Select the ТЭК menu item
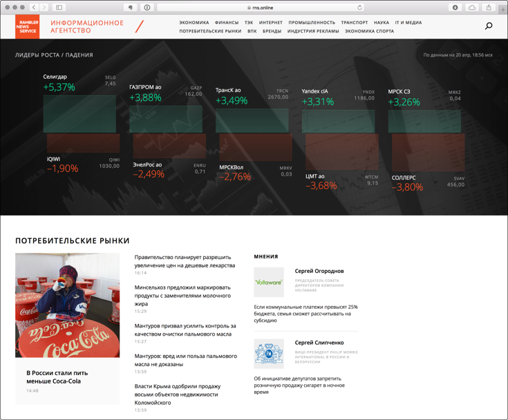 tap(249, 23)
